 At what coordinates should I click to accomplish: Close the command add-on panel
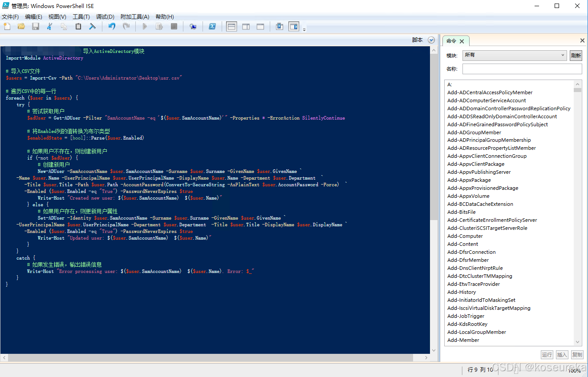coord(582,40)
